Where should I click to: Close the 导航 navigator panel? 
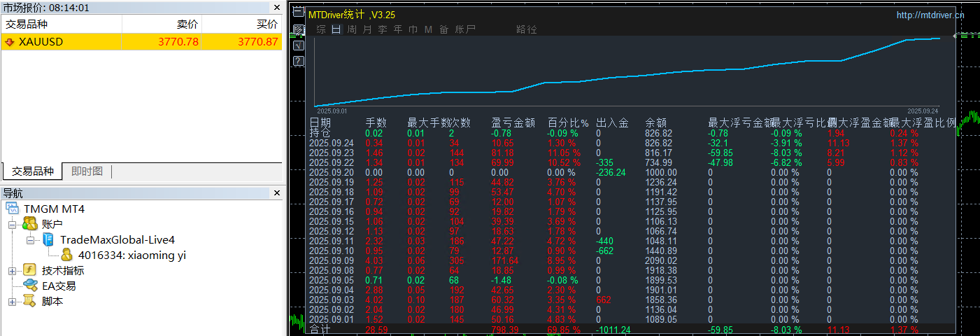click(x=276, y=193)
